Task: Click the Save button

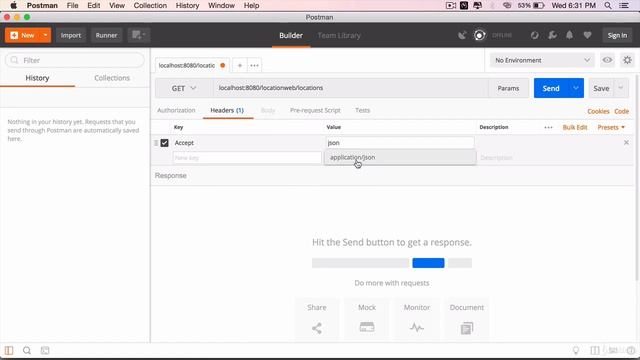Action: point(601,88)
